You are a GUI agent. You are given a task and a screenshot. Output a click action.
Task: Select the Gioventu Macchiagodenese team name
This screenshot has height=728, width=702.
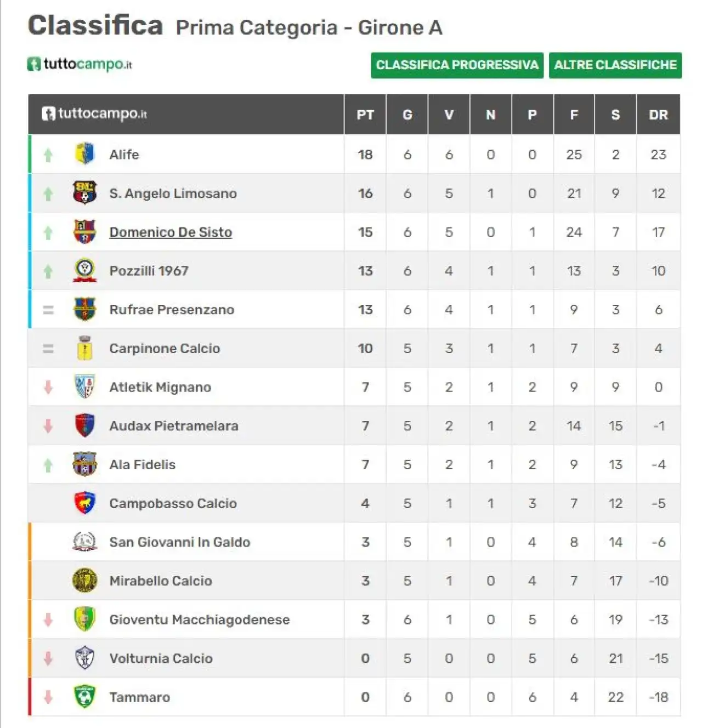pos(200,619)
